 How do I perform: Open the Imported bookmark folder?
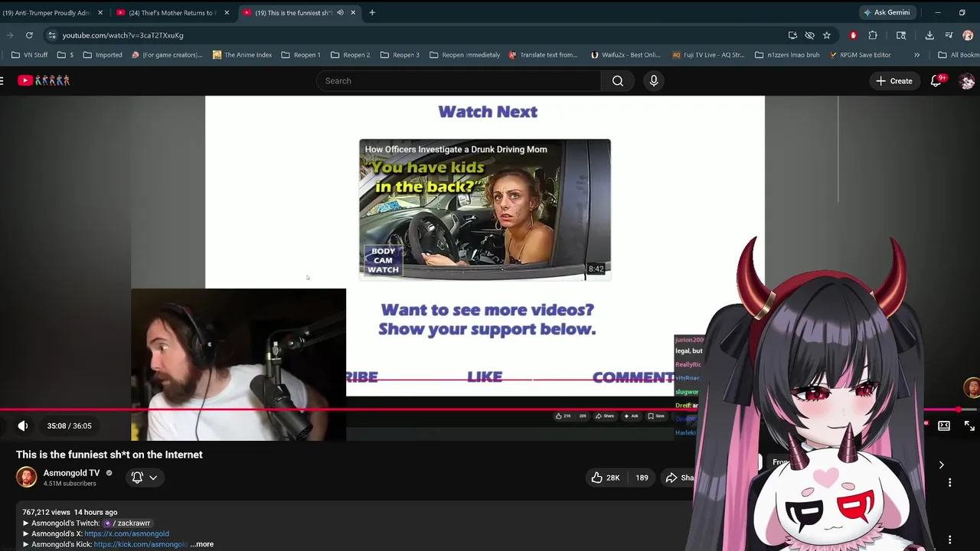tap(103, 55)
